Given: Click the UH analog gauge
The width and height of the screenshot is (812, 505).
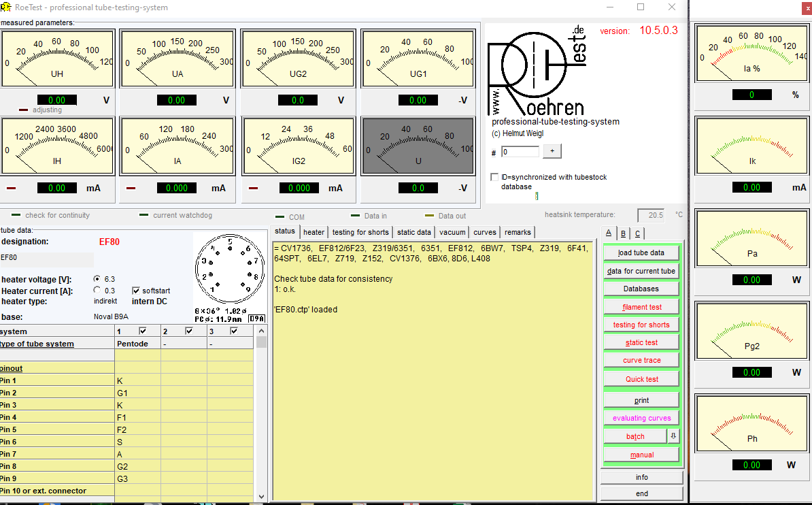Looking at the screenshot, I should 58,58.
